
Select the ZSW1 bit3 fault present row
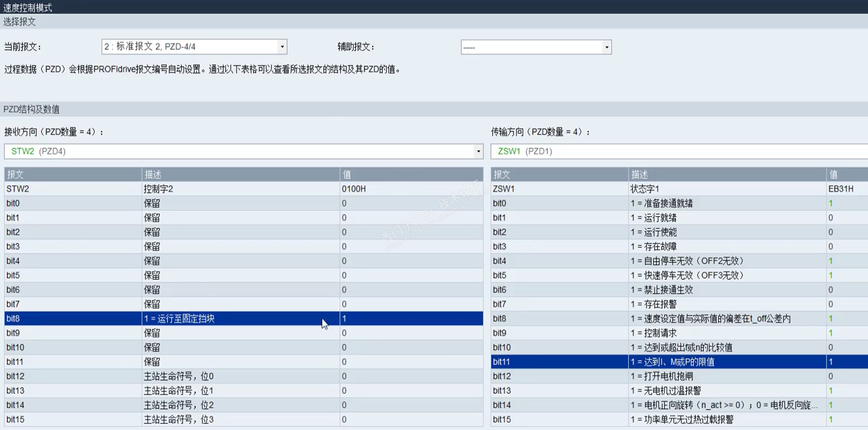(x=660, y=246)
